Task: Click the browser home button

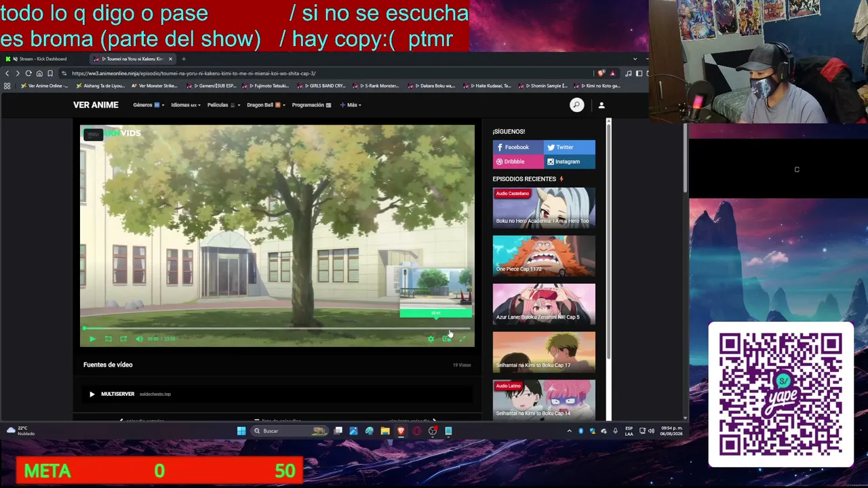Action: click(x=39, y=73)
